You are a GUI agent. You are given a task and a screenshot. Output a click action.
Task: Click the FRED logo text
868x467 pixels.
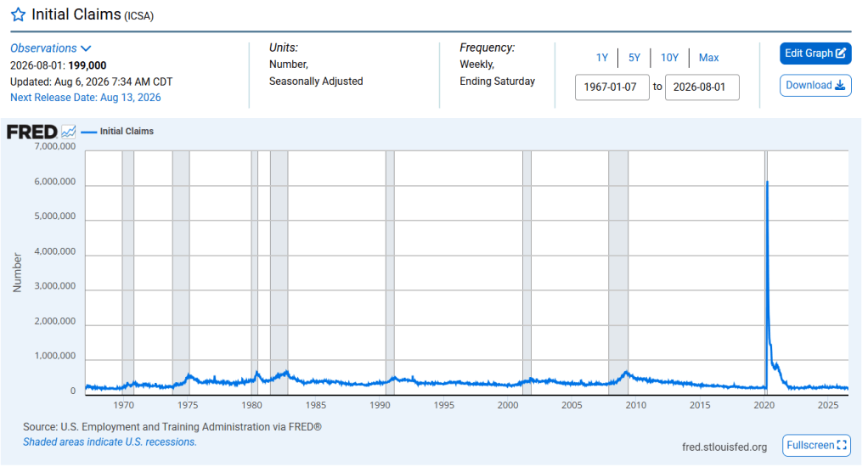(31, 132)
